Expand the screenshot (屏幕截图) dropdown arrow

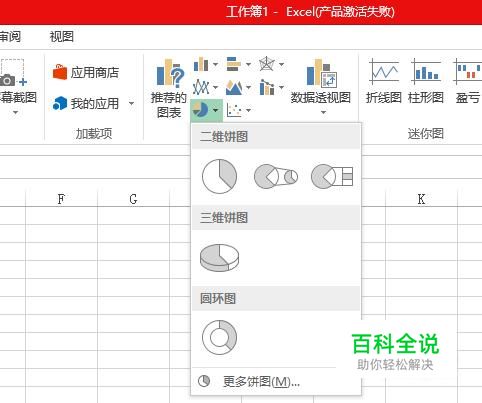(x=15, y=113)
